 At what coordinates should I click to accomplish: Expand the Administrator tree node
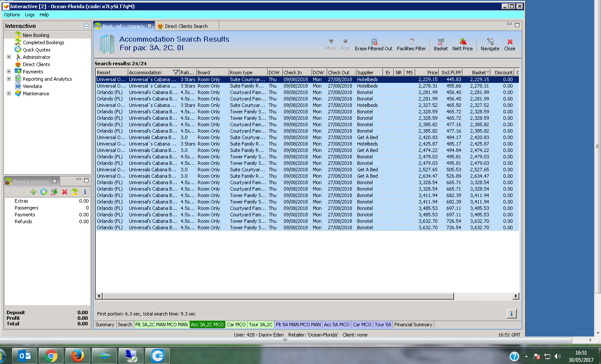tap(9, 57)
